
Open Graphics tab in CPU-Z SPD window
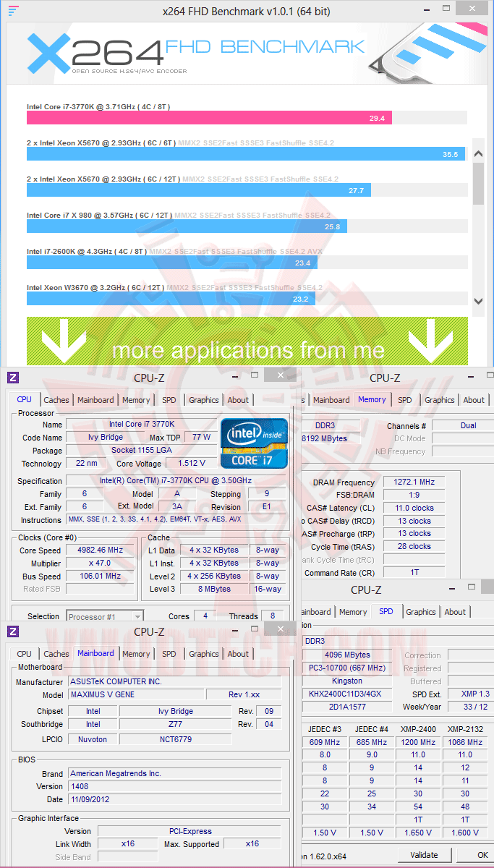click(421, 612)
